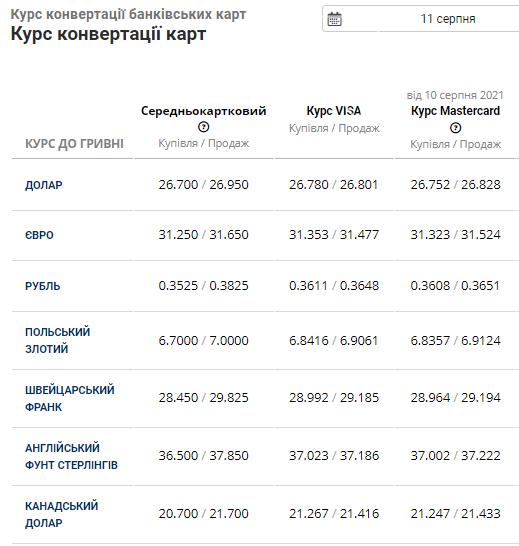
Task: Open ШВЕЙЦАРСЬКИЙ ФРАНК currency page
Action: click(69, 398)
